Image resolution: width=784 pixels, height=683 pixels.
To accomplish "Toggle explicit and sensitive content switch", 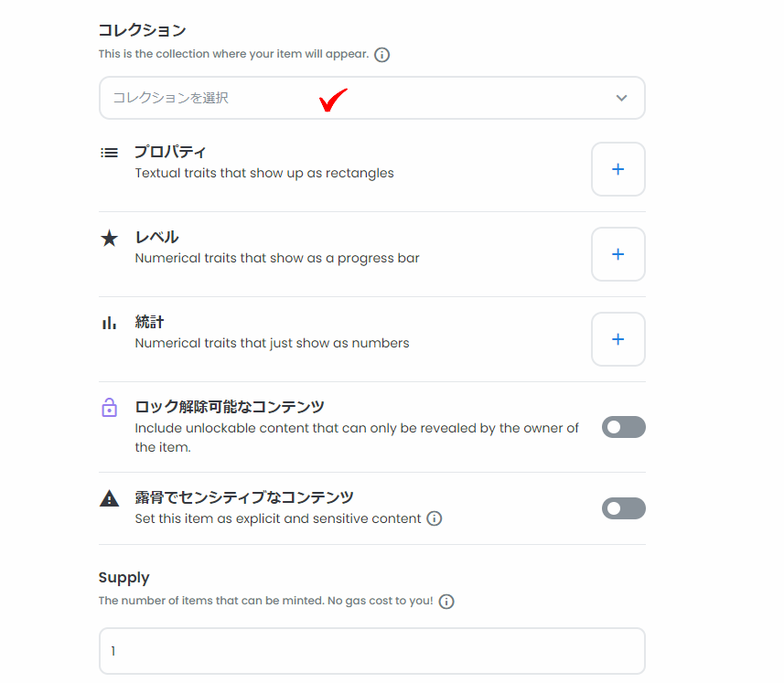I will click(x=624, y=508).
